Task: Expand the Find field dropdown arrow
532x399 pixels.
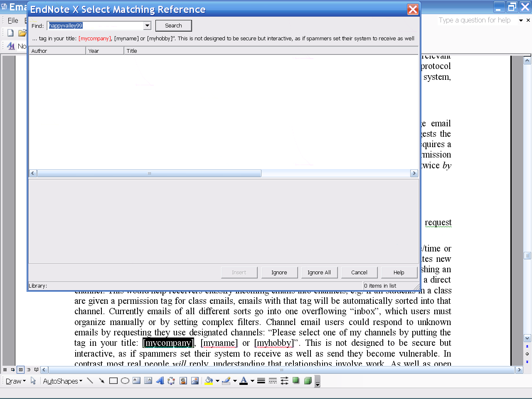Action: point(147,26)
